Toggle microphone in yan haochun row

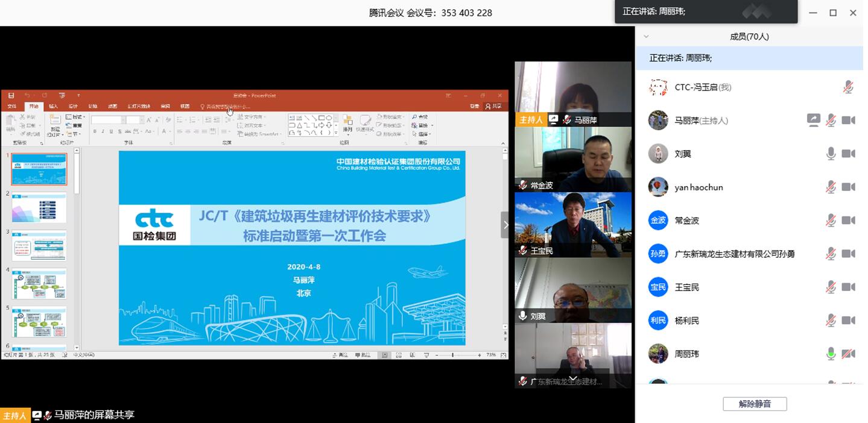coord(831,187)
